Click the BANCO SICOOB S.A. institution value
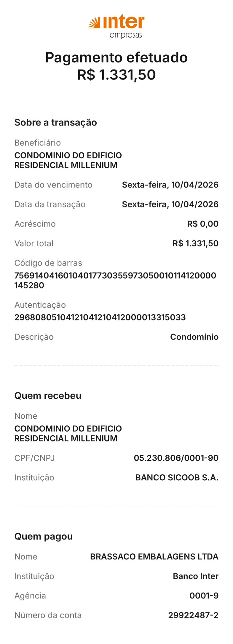 pyautogui.click(x=177, y=478)
